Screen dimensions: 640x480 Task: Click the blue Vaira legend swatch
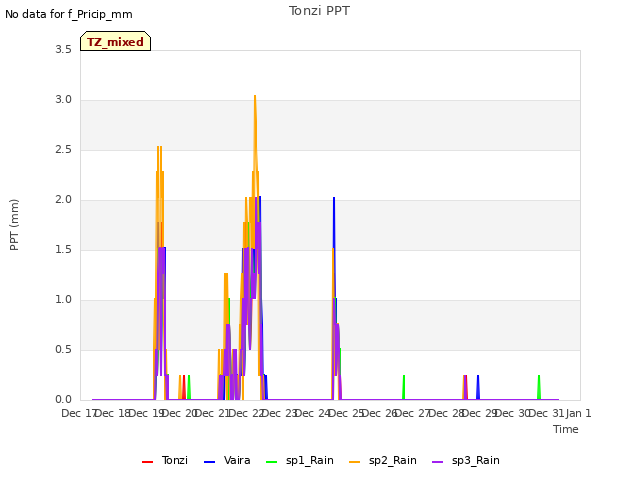coord(209,462)
